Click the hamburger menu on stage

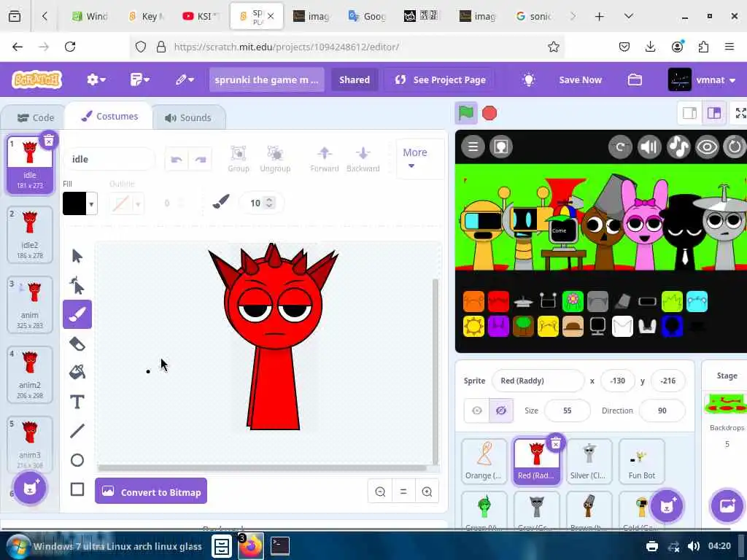473,147
